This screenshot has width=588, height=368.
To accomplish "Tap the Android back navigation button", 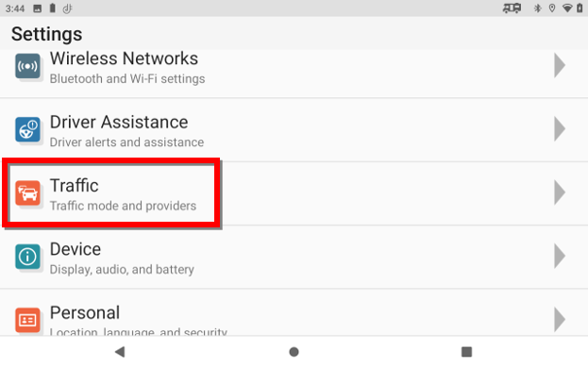I will 120,352.
